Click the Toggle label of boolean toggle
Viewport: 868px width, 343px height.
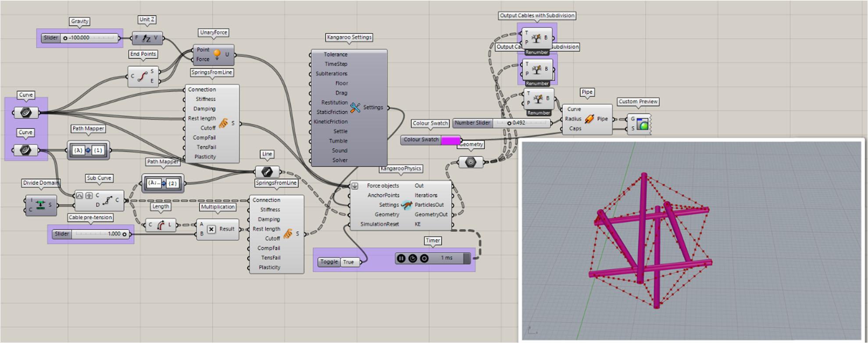pos(329,262)
